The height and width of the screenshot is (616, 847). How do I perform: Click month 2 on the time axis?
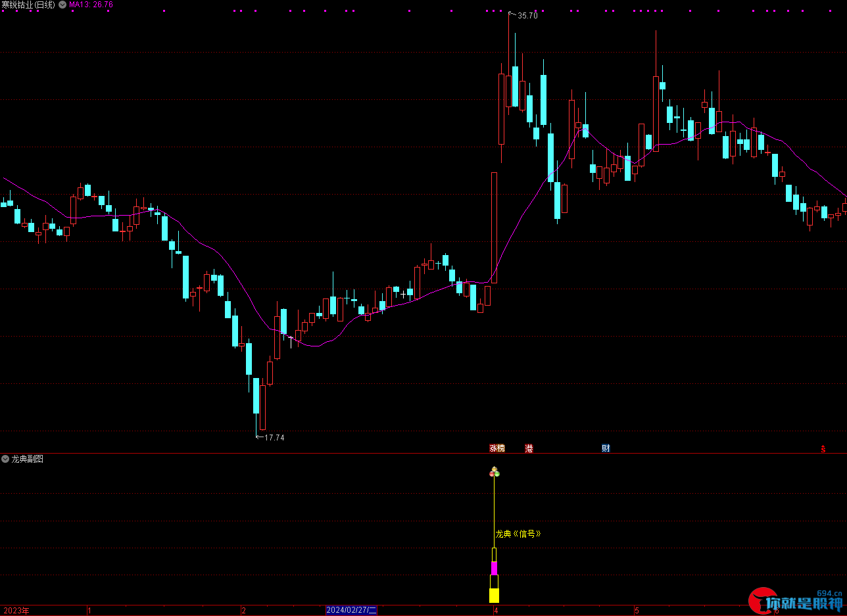(244, 610)
